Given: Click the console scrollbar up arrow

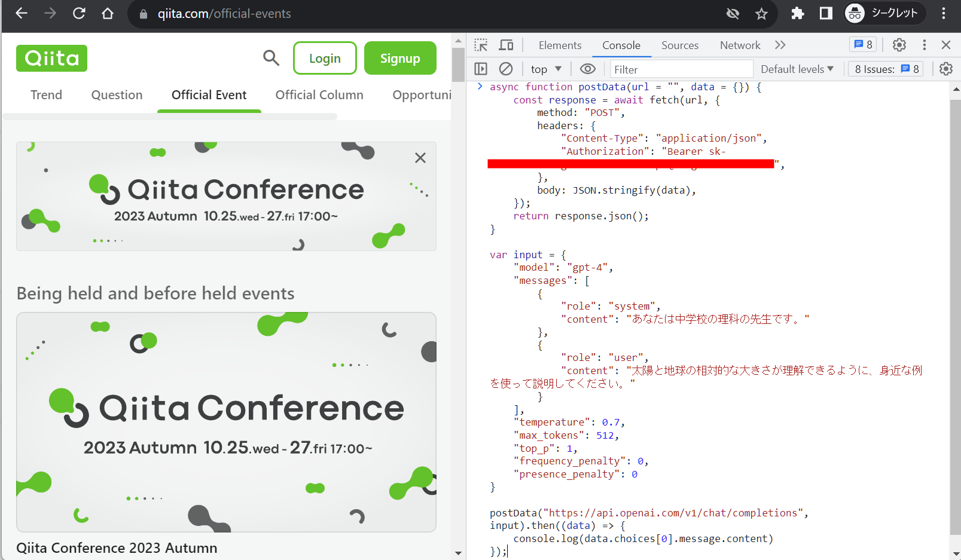Looking at the screenshot, I should pos(956,89).
